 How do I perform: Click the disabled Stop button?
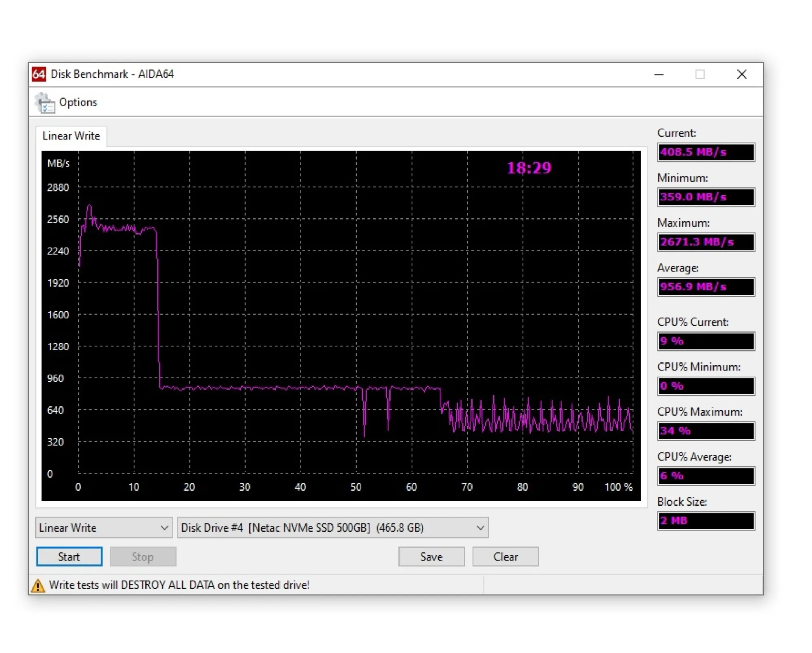tap(143, 557)
